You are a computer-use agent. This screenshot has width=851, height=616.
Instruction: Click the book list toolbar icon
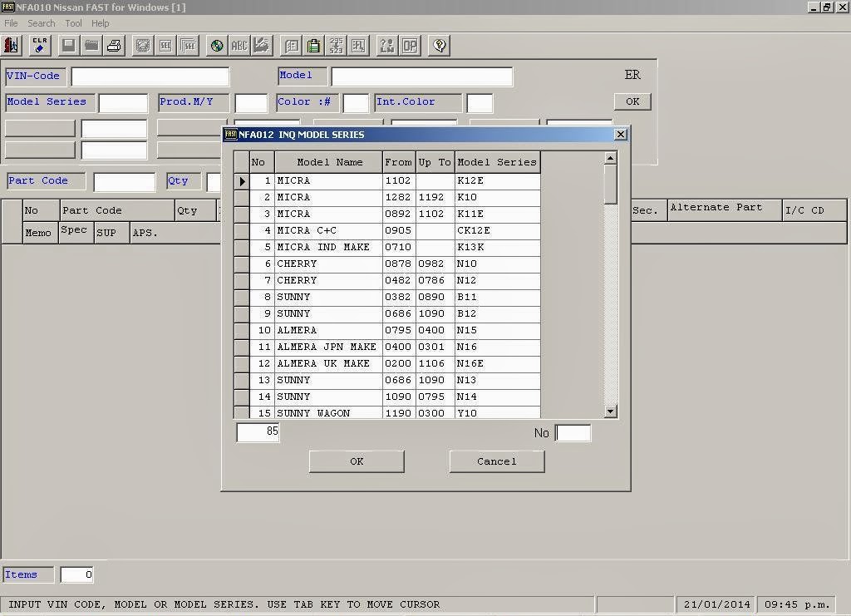click(x=292, y=46)
